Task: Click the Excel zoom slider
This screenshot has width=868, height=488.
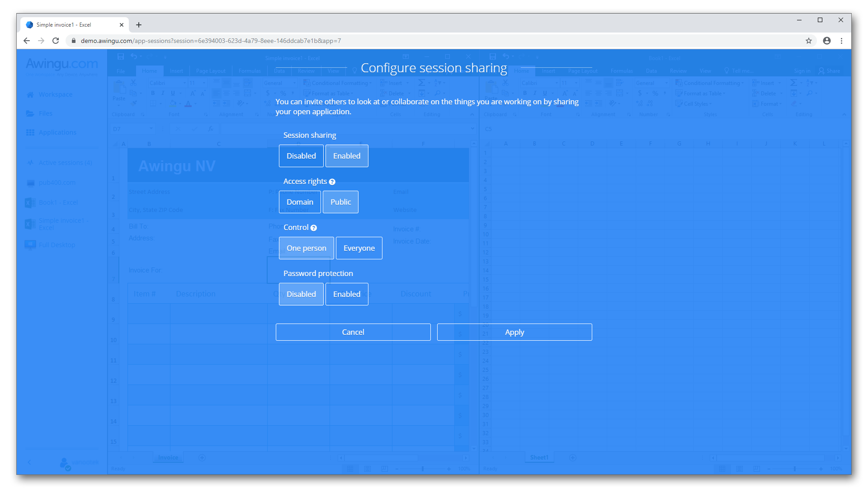Action: (x=423, y=469)
